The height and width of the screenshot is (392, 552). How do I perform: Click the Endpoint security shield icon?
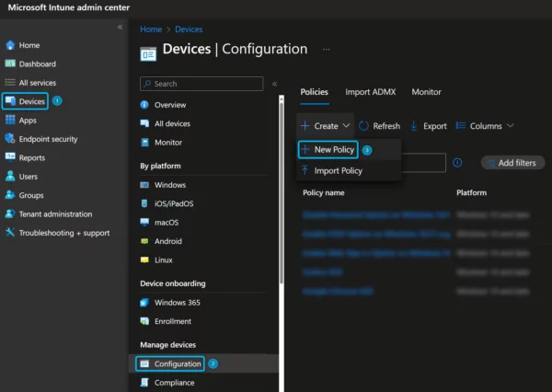(x=10, y=139)
